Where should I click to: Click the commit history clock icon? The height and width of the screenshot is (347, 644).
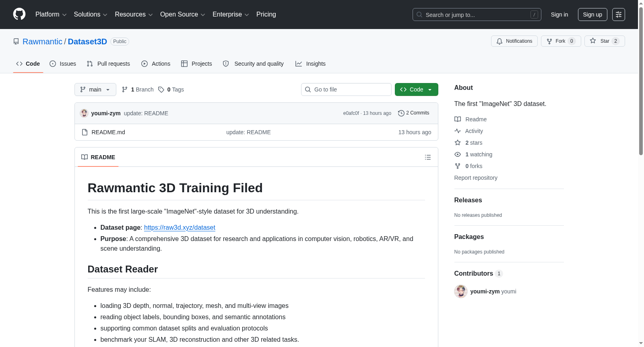tap(401, 113)
